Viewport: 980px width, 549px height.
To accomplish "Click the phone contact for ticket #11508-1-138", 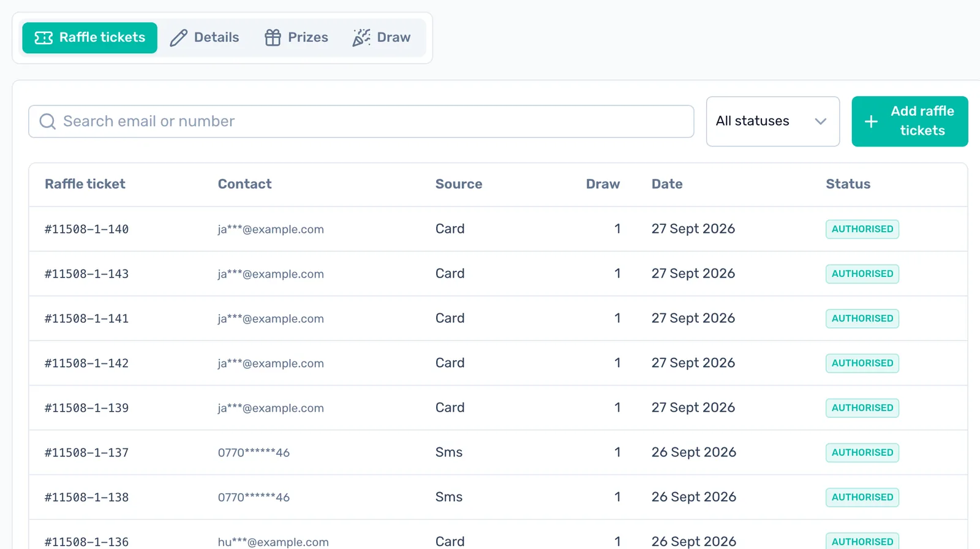I will (x=254, y=498).
